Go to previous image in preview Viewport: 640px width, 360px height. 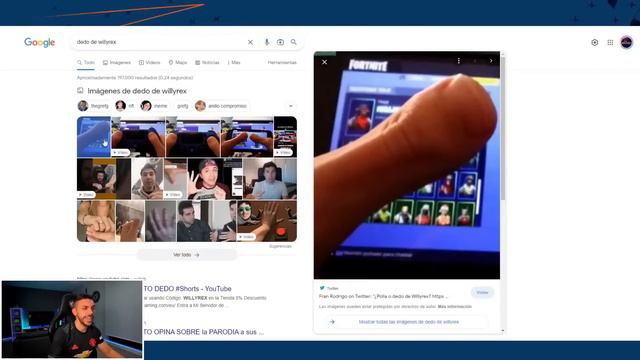pos(475,61)
